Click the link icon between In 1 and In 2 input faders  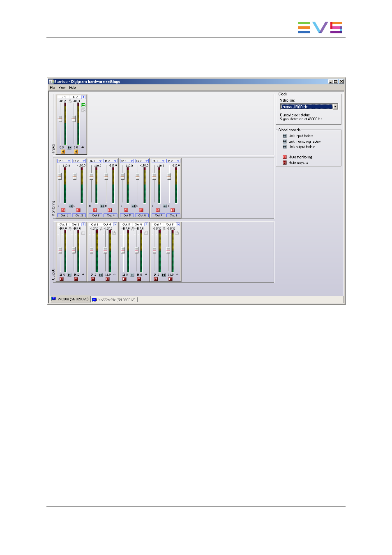point(69,147)
